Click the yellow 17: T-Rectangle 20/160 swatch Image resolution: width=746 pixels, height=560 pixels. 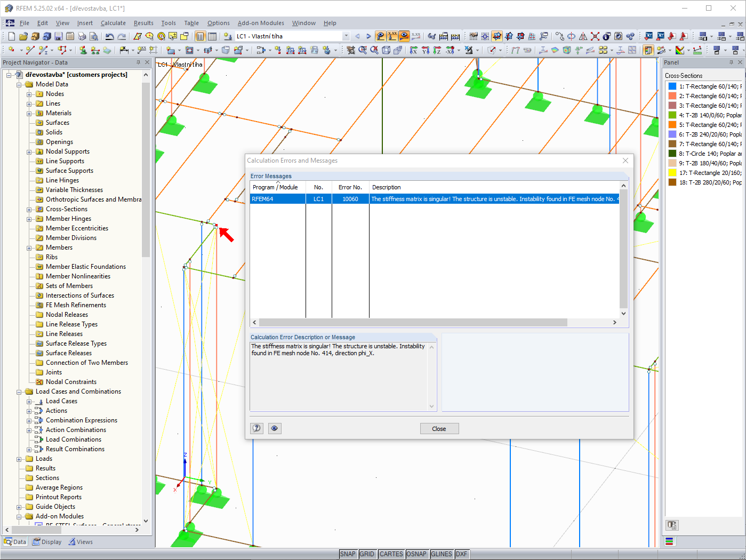672,173
